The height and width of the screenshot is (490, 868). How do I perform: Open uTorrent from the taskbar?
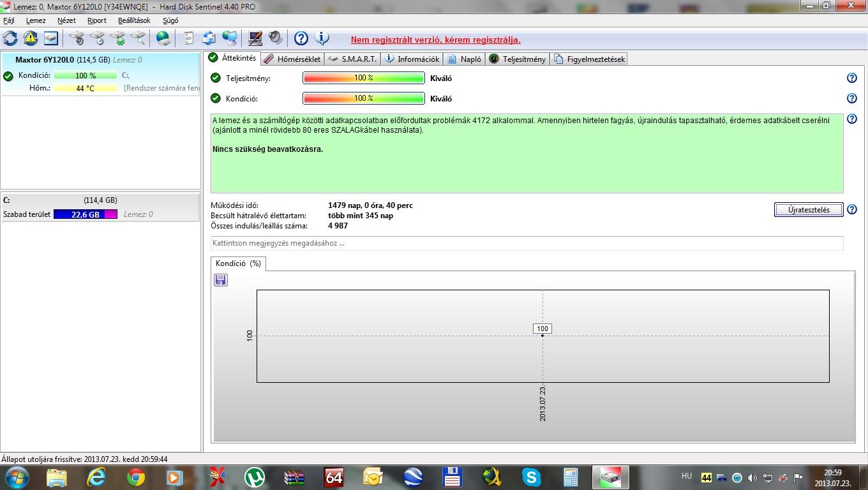coord(255,477)
